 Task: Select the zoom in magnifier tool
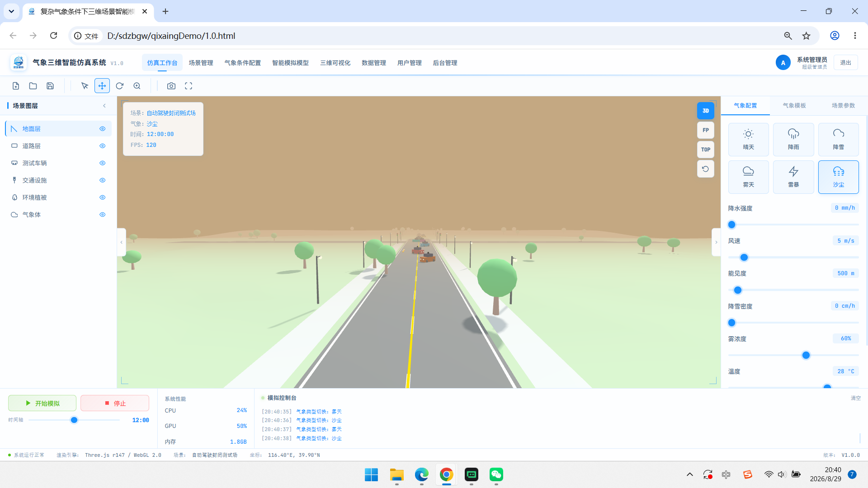point(137,86)
